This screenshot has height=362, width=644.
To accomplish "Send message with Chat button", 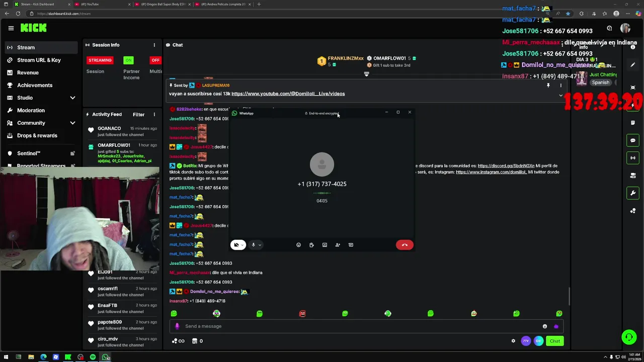I will [x=554, y=341].
